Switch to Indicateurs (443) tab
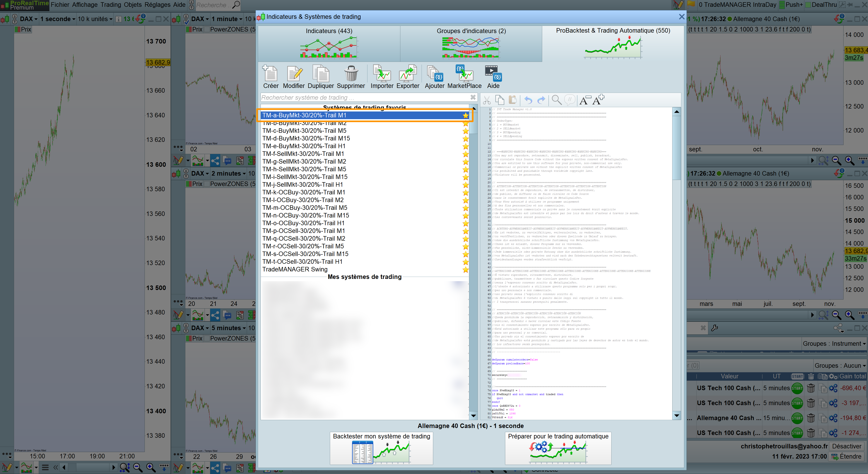 coord(329,44)
